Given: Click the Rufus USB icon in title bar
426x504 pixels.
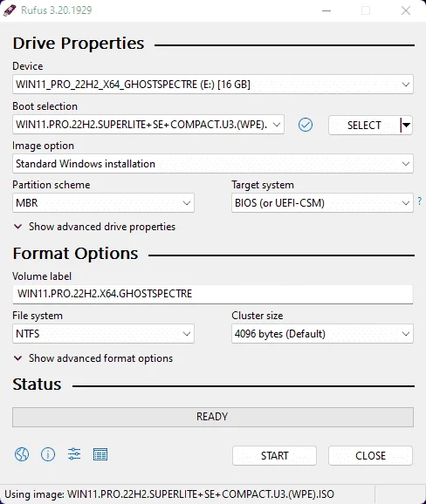Looking at the screenshot, I should tap(10, 10).
